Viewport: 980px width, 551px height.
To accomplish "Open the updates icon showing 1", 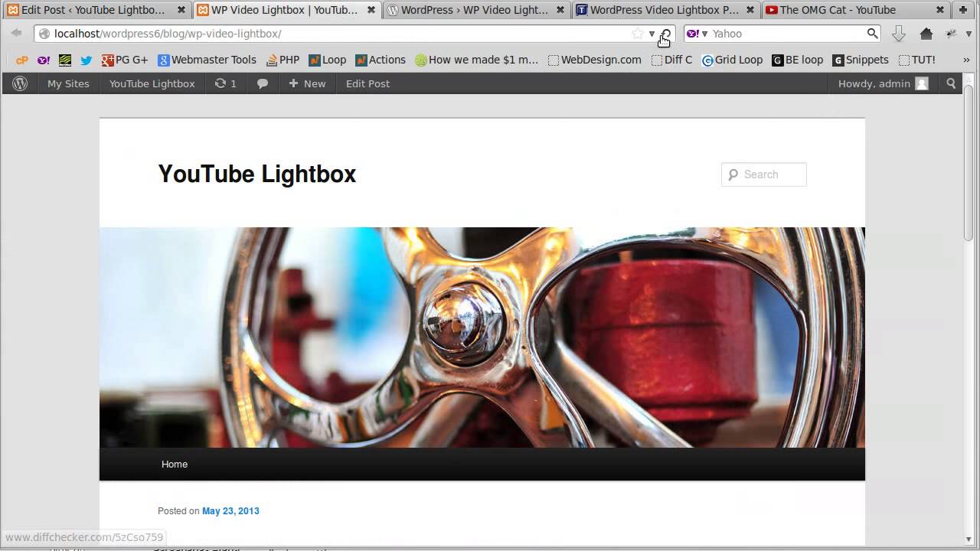I will (226, 83).
